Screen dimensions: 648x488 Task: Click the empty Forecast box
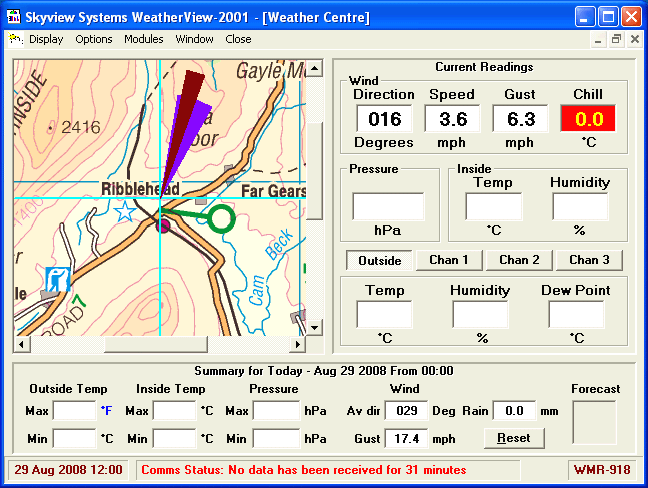[594, 423]
